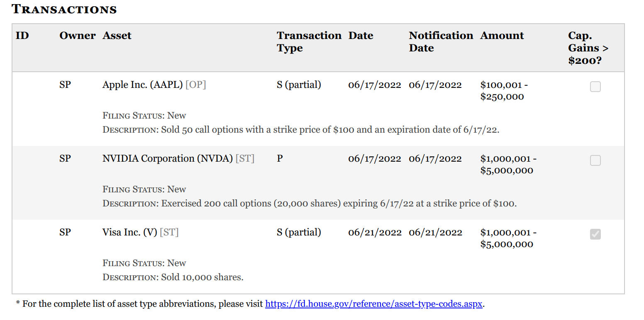Click the Apple call options description text

pyautogui.click(x=330, y=130)
